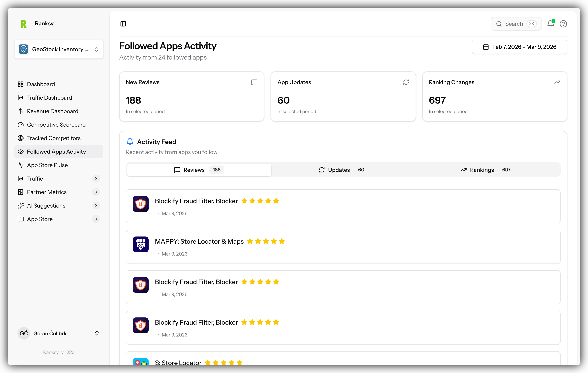Click the MAPPY Store Locator app icon
The width and height of the screenshot is (588, 373).
(140, 244)
